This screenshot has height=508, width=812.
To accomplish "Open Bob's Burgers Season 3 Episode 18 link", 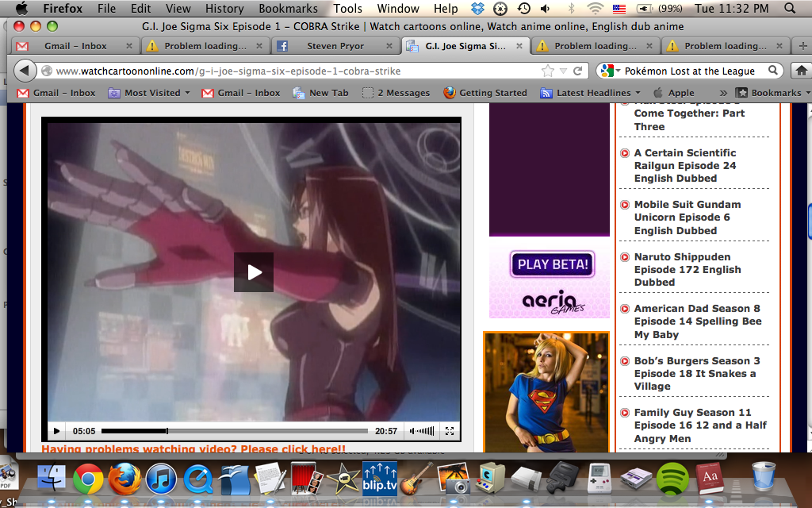I will click(x=697, y=373).
